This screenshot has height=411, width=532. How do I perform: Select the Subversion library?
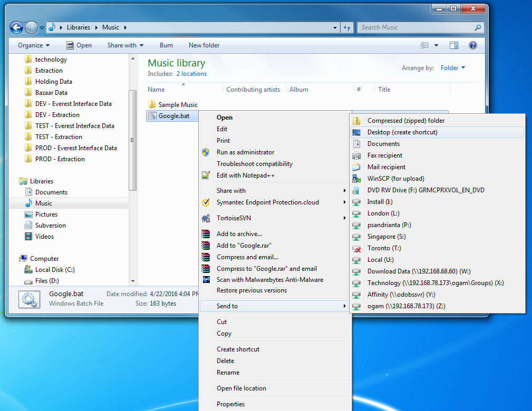pyautogui.click(x=50, y=226)
